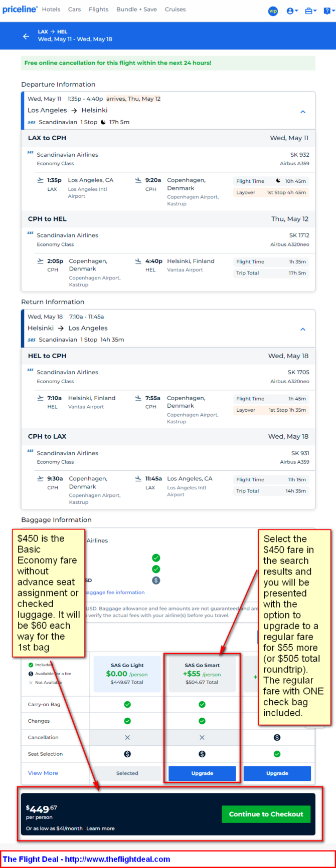
Task: Click the Learn more financing link
Action: [x=100, y=828]
